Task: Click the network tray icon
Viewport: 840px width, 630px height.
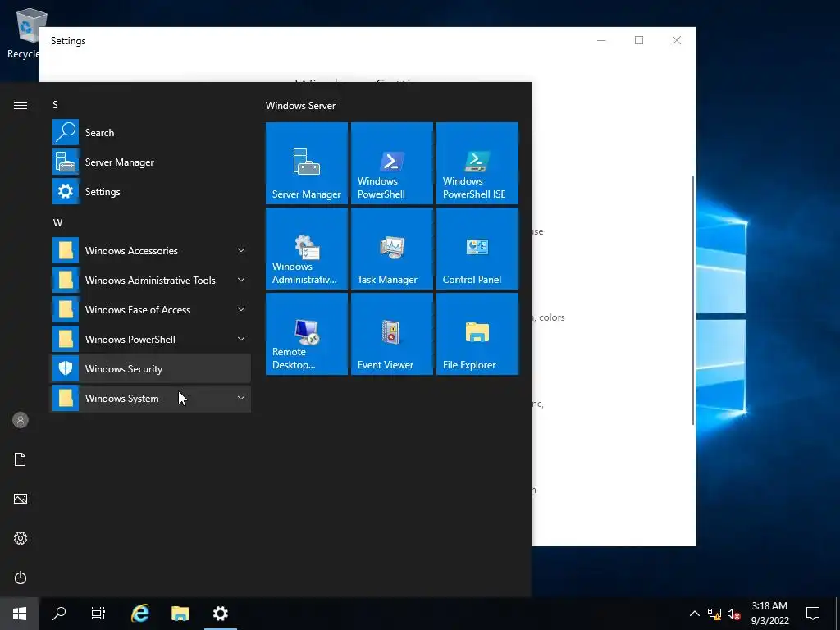Action: pos(714,614)
